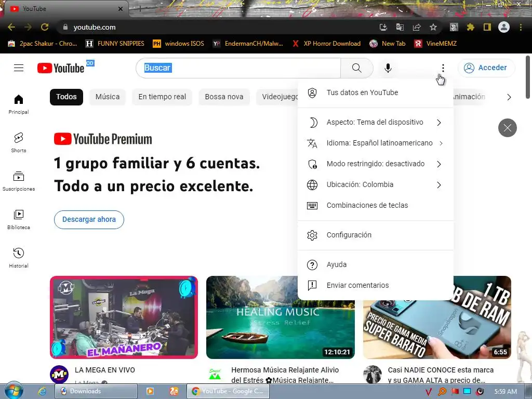532x399 pixels.
Task: Open the XP Horror Download bookmark
Action: (326, 44)
